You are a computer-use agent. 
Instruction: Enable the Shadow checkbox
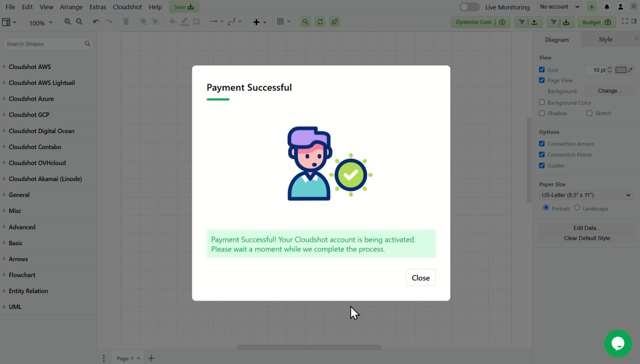(x=542, y=113)
